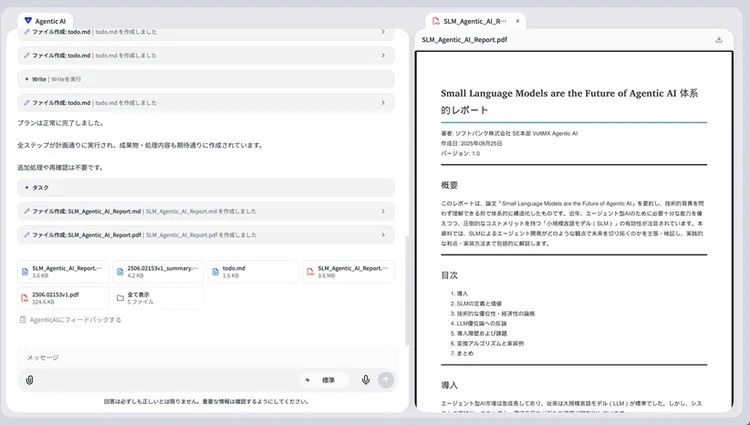Screen dimensions: 750x425
Task: Click AgenticAIにフィードバックする link
Action: (76, 320)
